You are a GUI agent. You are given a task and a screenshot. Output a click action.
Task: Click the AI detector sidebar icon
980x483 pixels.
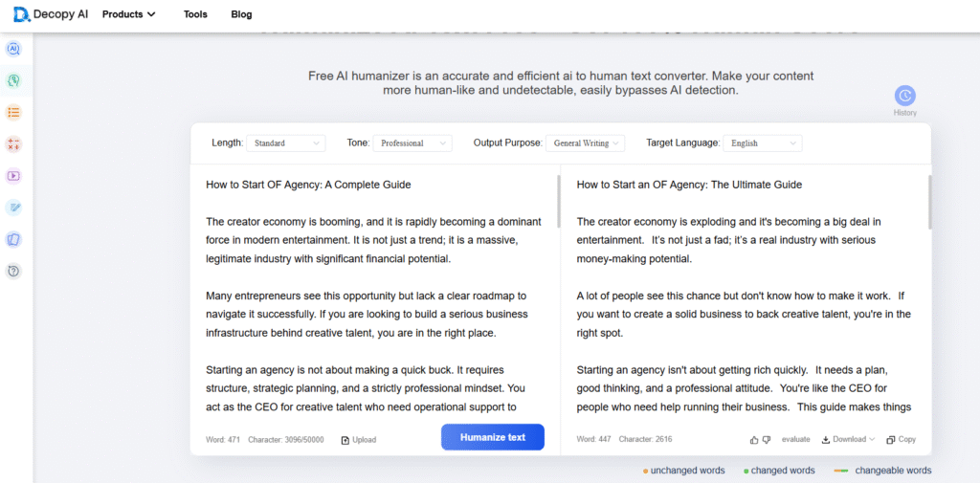pos(13,49)
